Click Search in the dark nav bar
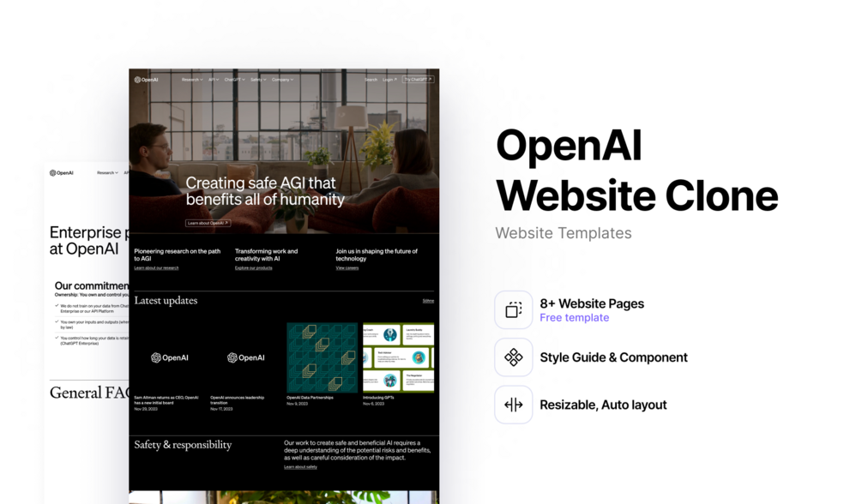Viewport: 862px width, 504px height. click(x=371, y=80)
